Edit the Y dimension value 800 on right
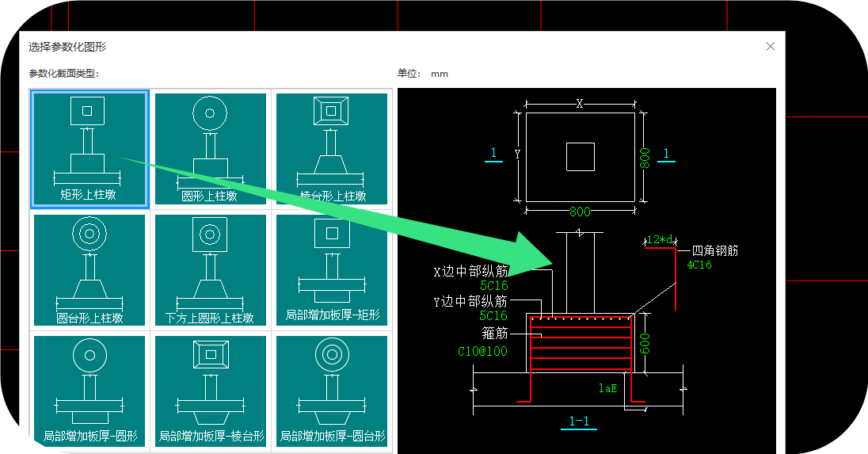The image size is (868, 454). [x=645, y=158]
